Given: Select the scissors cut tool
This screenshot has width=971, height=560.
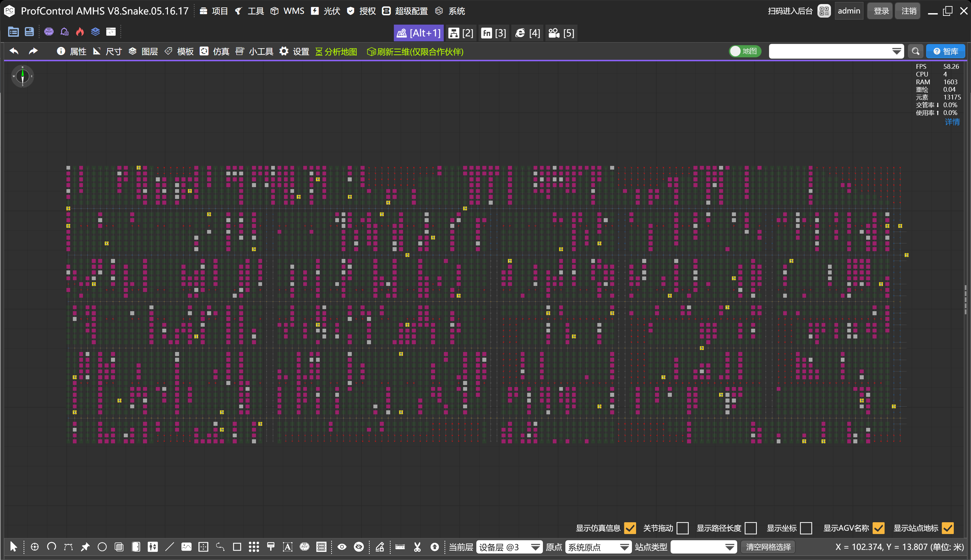Looking at the screenshot, I should pyautogui.click(x=418, y=547).
